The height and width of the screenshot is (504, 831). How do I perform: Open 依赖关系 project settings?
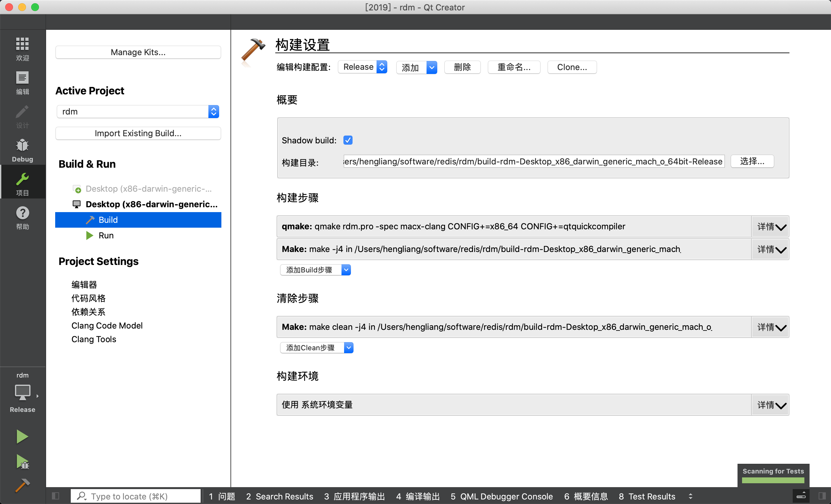88,312
